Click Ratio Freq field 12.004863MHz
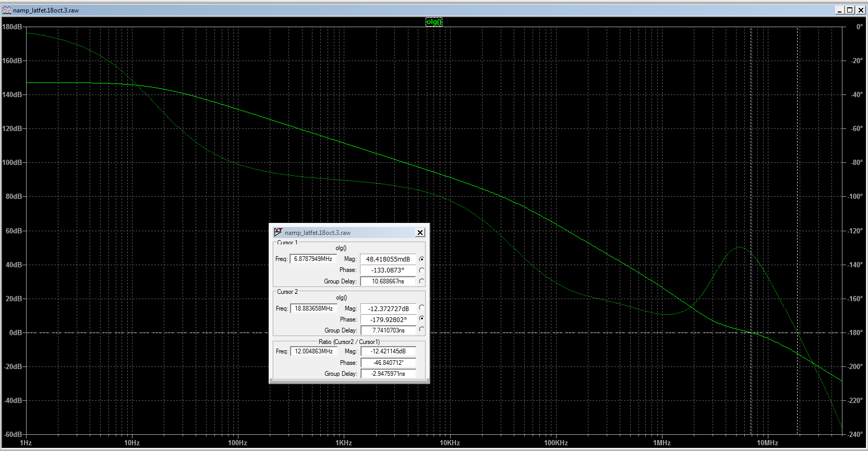The height and width of the screenshot is (451, 868). pos(314,351)
